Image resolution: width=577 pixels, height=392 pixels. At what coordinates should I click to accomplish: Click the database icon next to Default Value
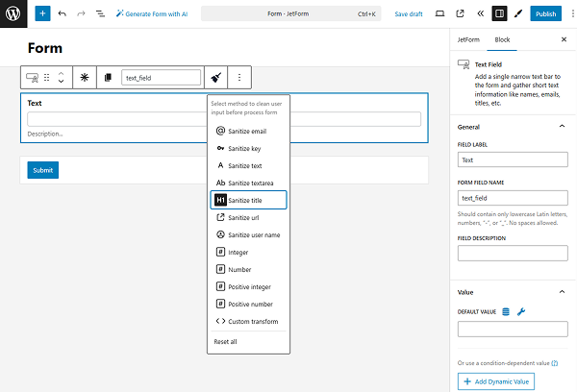(x=506, y=311)
